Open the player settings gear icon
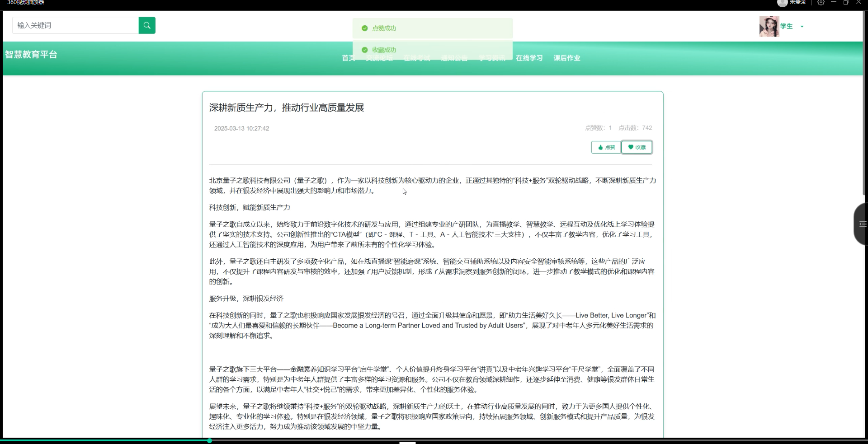The height and width of the screenshot is (444, 868). point(821,2)
